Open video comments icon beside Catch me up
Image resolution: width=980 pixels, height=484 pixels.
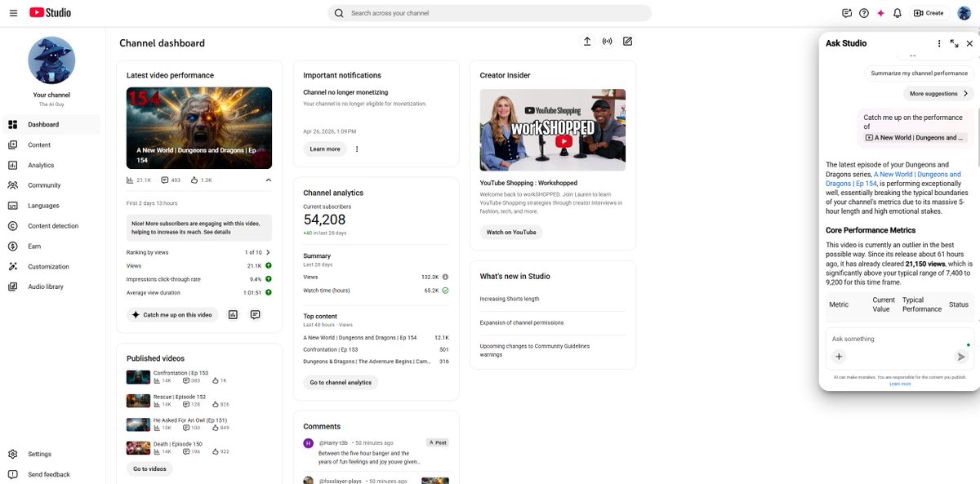click(x=255, y=314)
